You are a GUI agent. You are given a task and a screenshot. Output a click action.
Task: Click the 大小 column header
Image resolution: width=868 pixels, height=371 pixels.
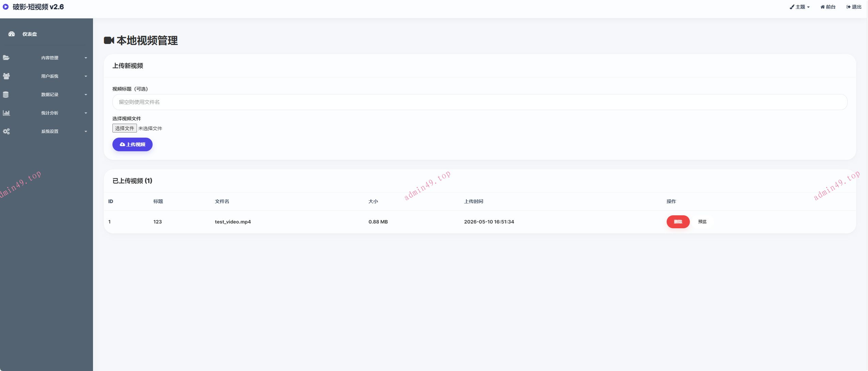(373, 201)
